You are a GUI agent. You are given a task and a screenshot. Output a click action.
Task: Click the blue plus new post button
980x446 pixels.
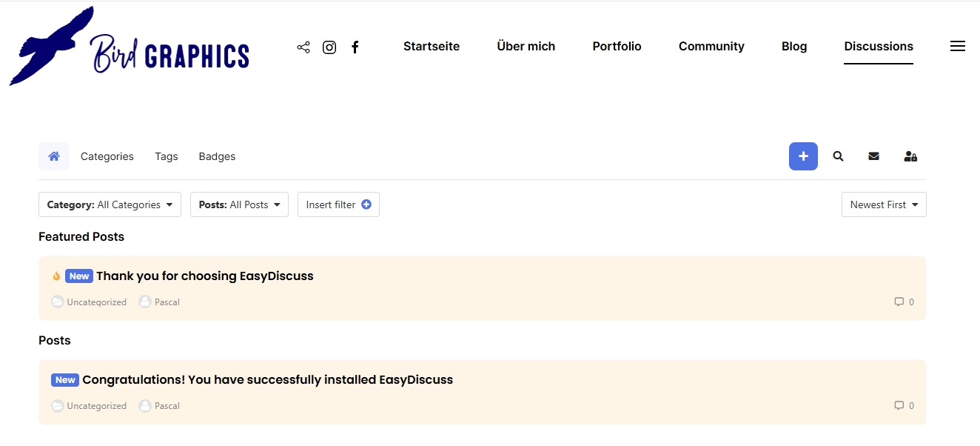pyautogui.click(x=803, y=156)
